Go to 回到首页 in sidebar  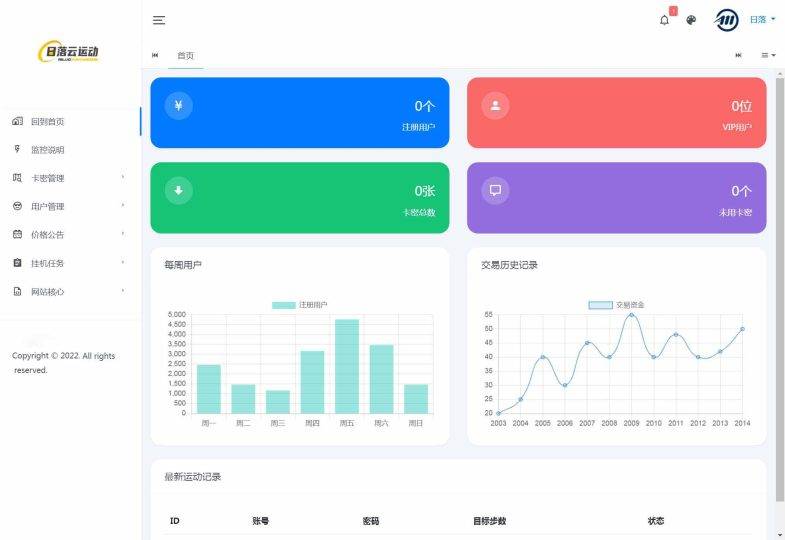pos(47,121)
